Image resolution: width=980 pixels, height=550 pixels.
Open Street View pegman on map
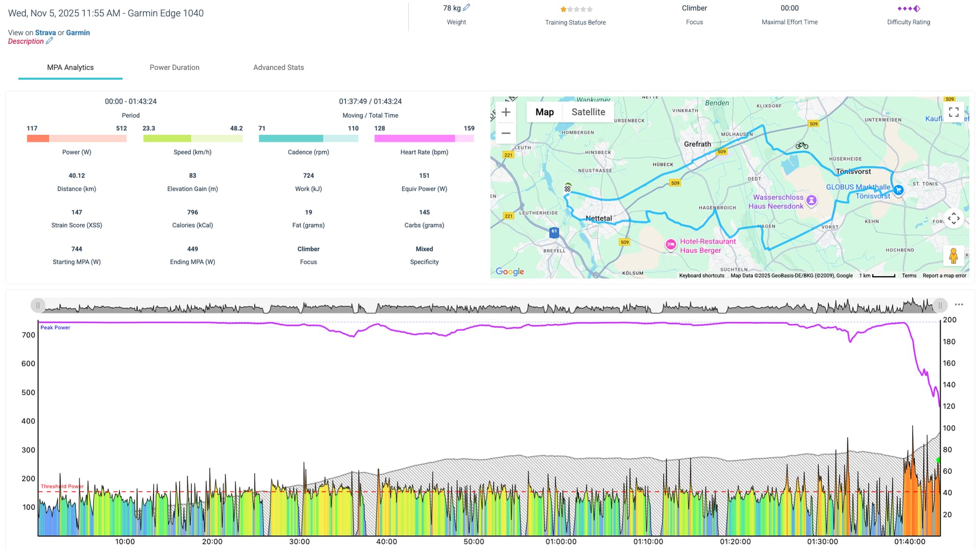coord(953,255)
